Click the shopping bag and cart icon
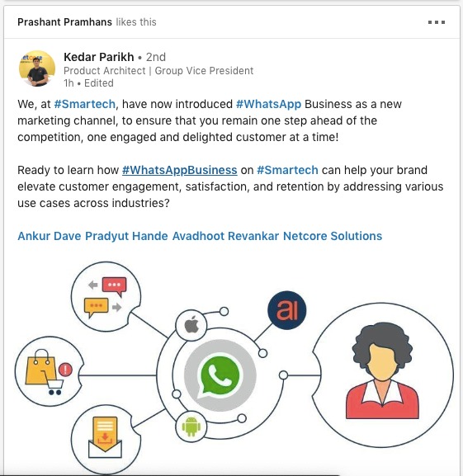 (49, 372)
